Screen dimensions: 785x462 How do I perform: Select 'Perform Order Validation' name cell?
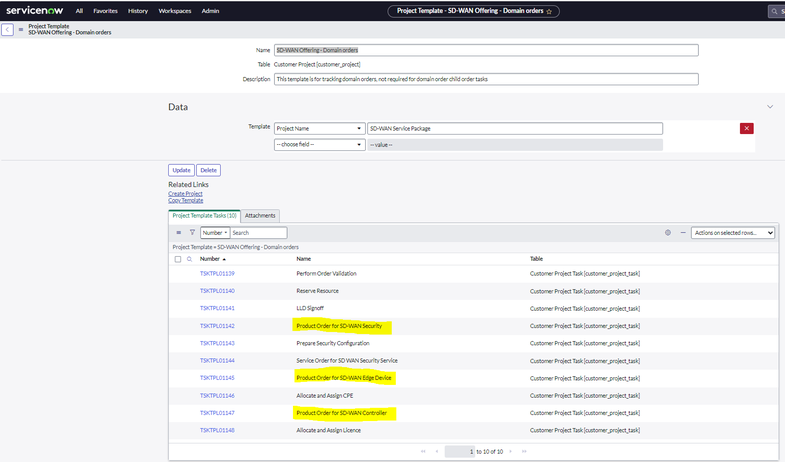click(326, 274)
